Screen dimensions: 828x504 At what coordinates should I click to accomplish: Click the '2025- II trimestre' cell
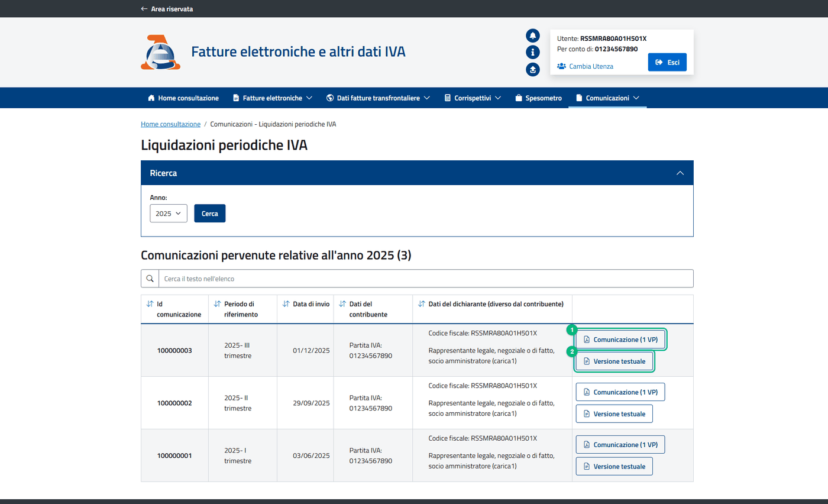pyautogui.click(x=242, y=403)
